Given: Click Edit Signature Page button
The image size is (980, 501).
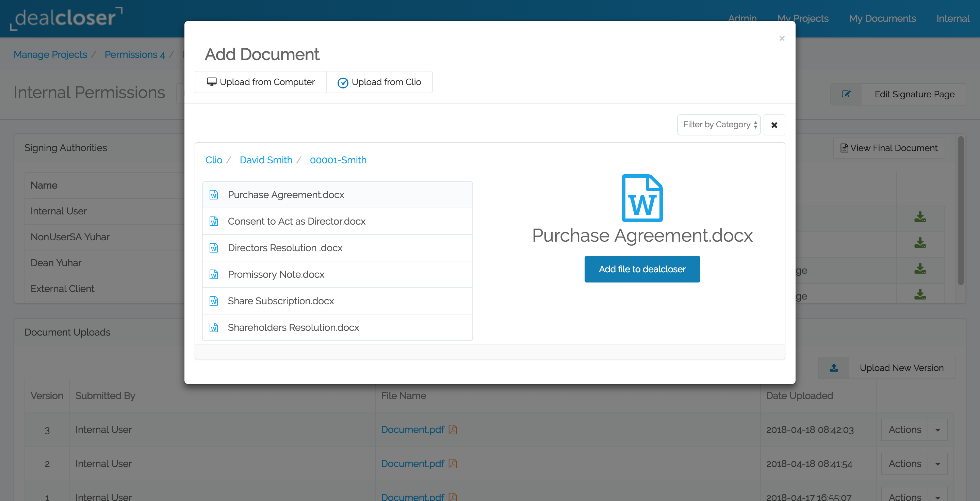Looking at the screenshot, I should click(914, 94).
